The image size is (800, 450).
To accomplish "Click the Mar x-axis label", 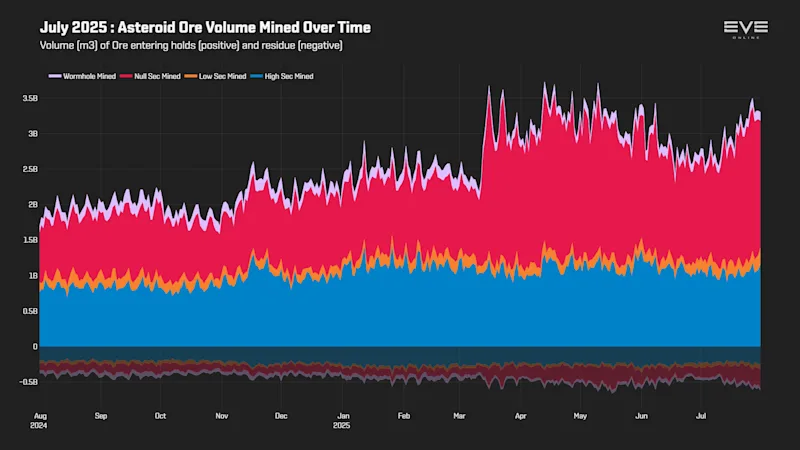I will (x=459, y=416).
